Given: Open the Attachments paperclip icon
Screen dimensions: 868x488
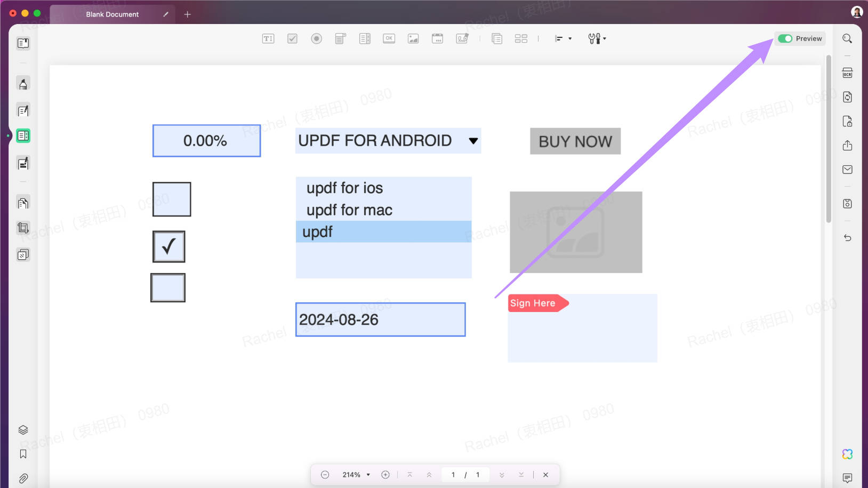Looking at the screenshot, I should pyautogui.click(x=23, y=478).
